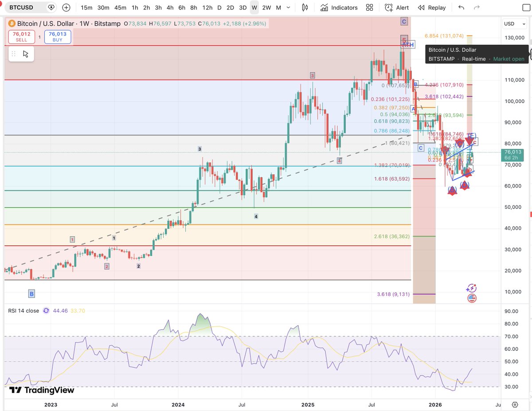
Task: Start bar Replay mode
Action: pos(432,8)
